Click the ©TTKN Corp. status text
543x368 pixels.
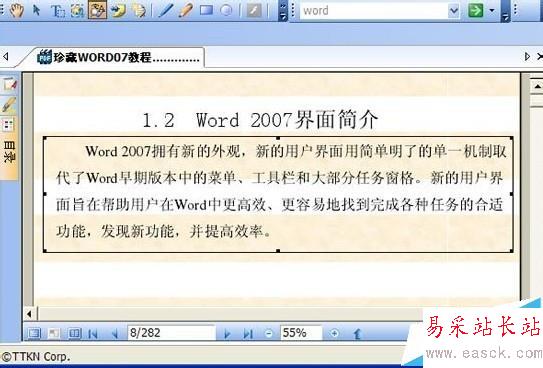click(x=36, y=357)
